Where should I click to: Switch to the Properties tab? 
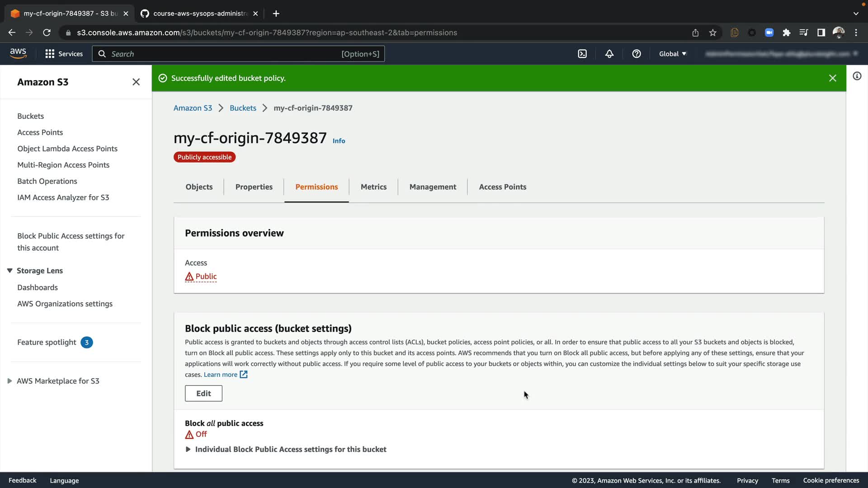[x=254, y=187]
